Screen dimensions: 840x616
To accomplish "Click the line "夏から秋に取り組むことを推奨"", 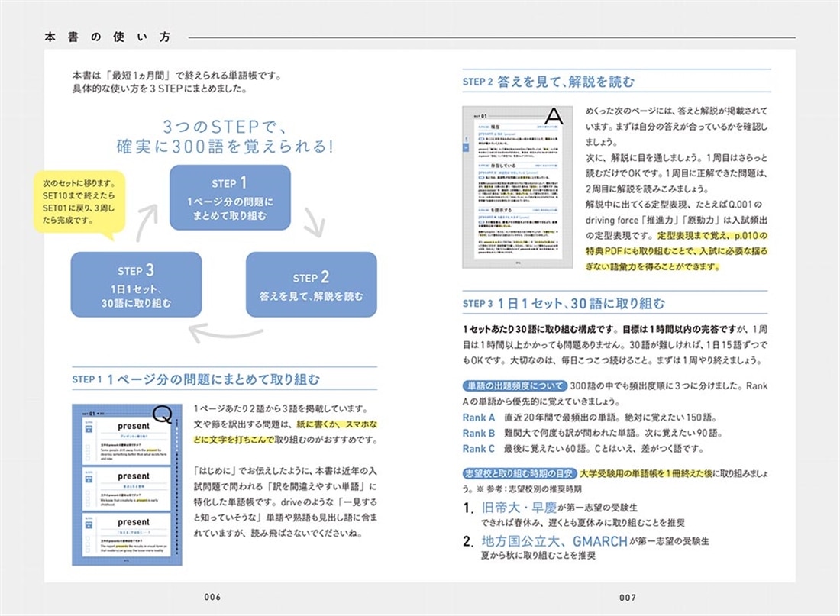I will point(538,556).
